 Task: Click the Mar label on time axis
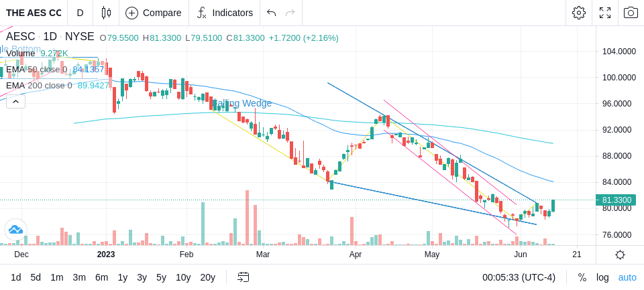[263, 255]
